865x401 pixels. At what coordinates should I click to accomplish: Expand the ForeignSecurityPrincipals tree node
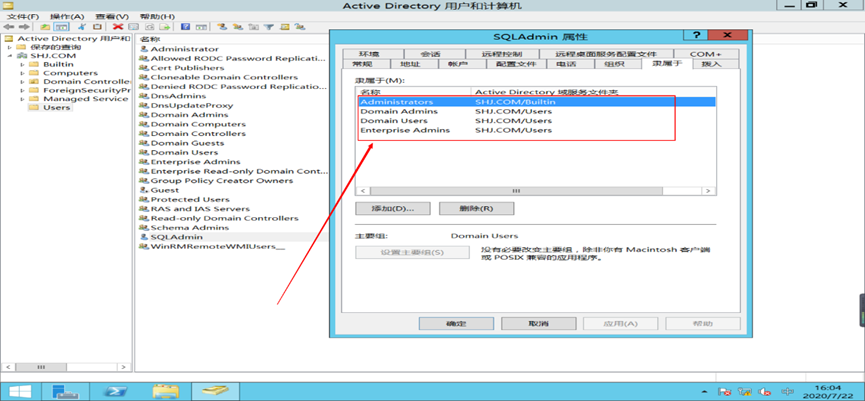tap(23, 90)
